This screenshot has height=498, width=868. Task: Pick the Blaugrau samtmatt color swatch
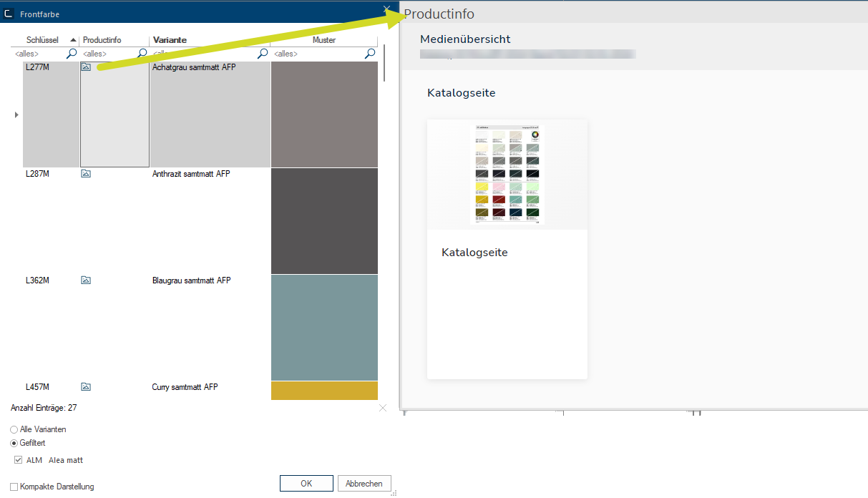click(324, 327)
